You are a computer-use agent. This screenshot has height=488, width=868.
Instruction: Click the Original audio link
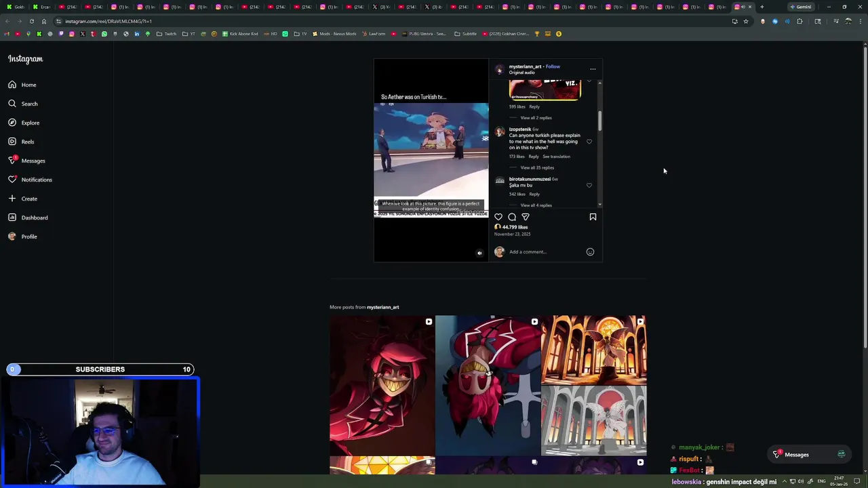pos(522,73)
